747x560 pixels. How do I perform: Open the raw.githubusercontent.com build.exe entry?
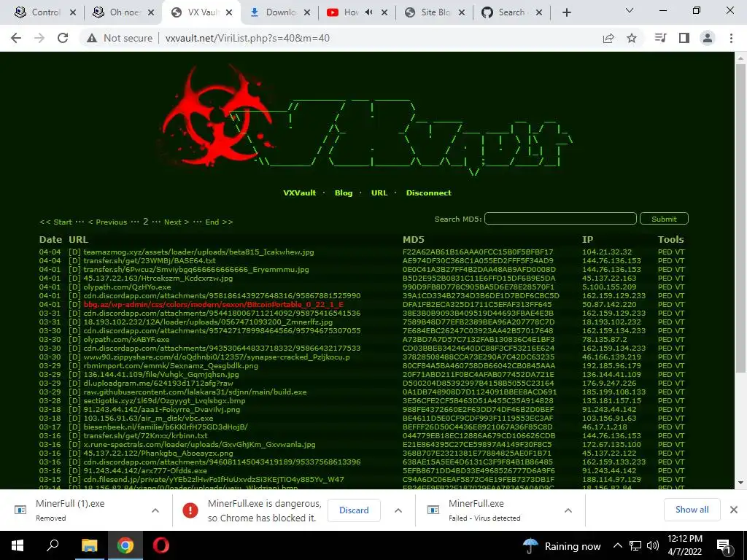(195, 392)
